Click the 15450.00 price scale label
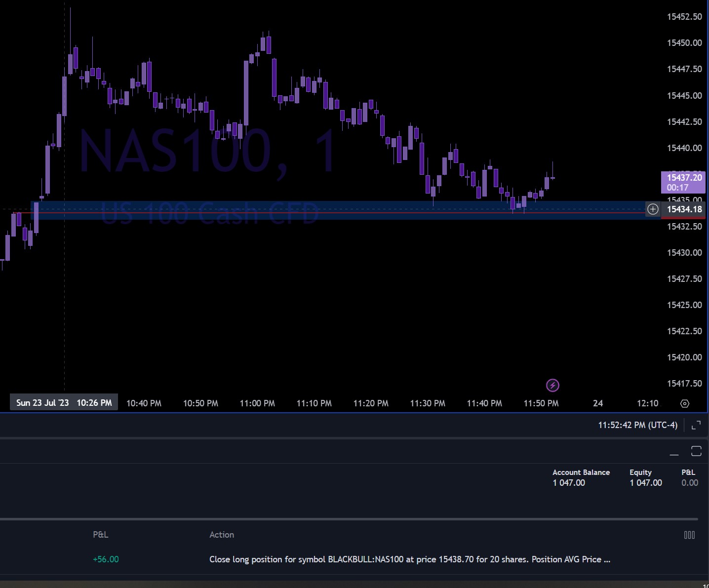Image resolution: width=709 pixels, height=588 pixels. click(x=684, y=43)
